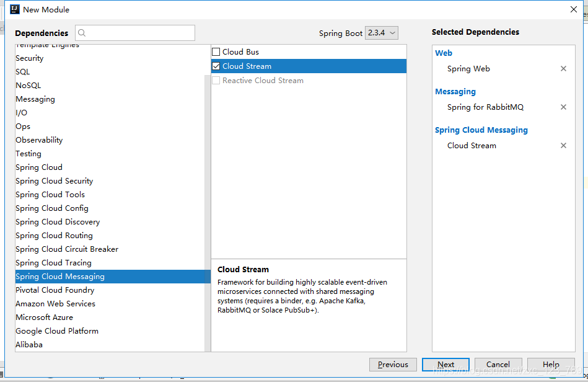Select the Messaging category

point(110,99)
